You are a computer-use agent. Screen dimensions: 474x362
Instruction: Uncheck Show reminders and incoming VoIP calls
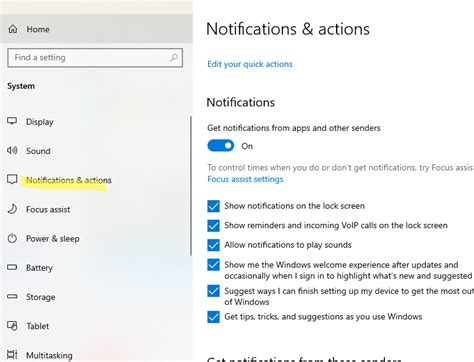[213, 226]
